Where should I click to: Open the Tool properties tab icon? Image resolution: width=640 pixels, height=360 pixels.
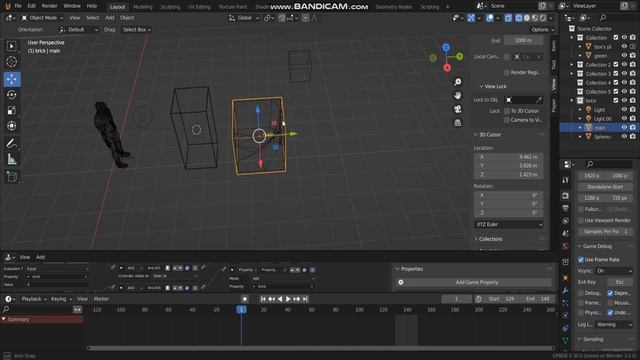(565, 180)
